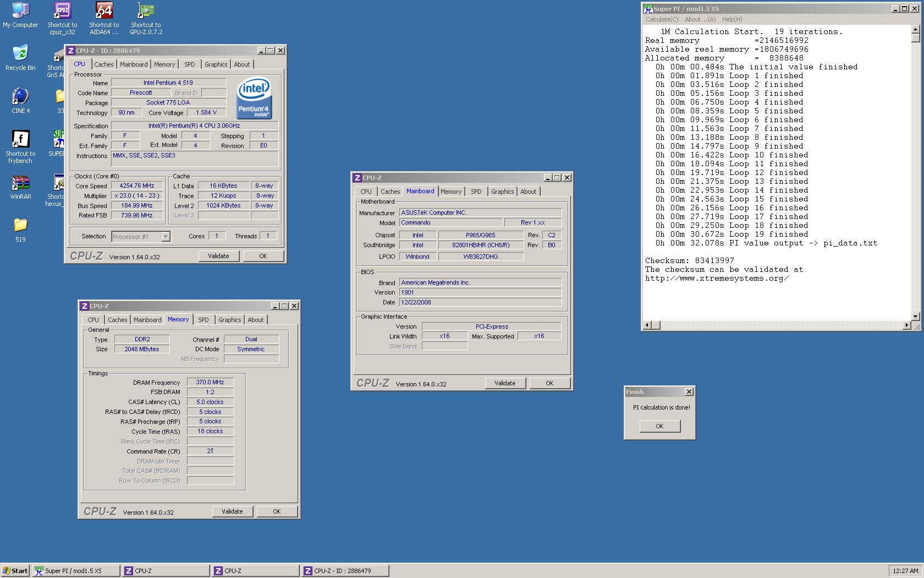Open the Shortcut to cpuz_x32 icon
This screenshot has width=924, height=578.
click(62, 18)
